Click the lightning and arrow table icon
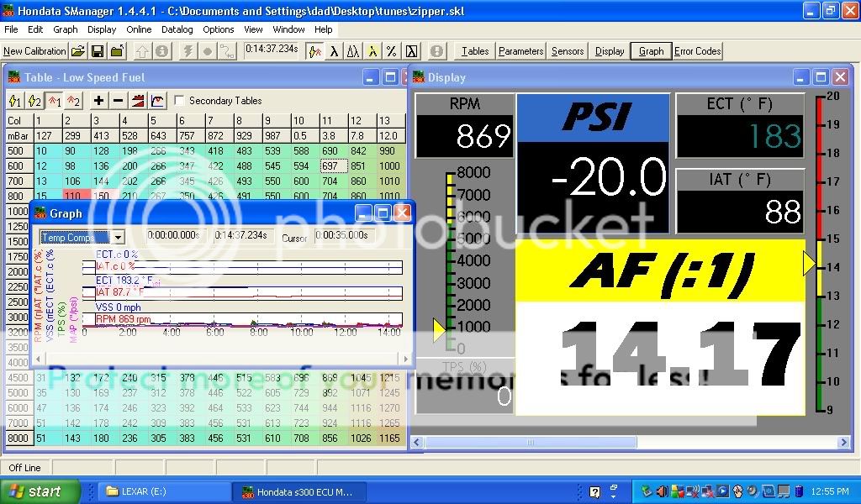The image size is (861, 504). tap(315, 51)
